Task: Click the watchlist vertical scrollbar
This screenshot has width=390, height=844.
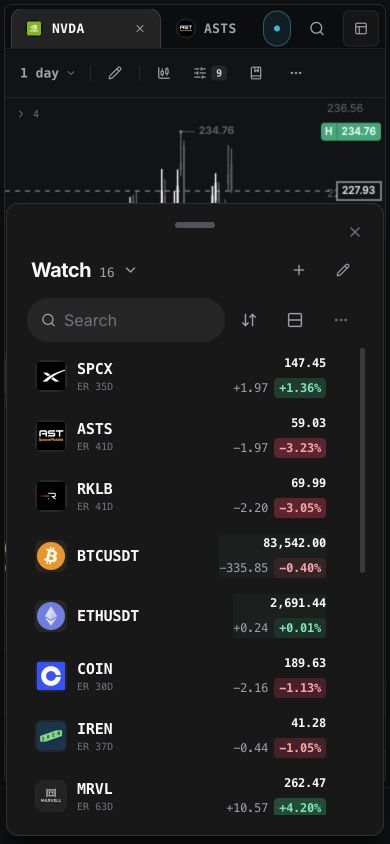Action: (363, 460)
